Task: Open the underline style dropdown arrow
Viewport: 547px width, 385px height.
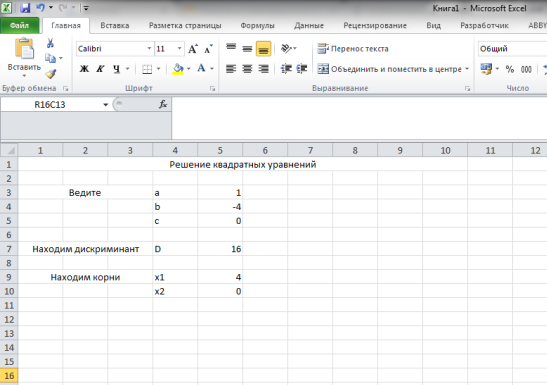Action: click(127, 69)
